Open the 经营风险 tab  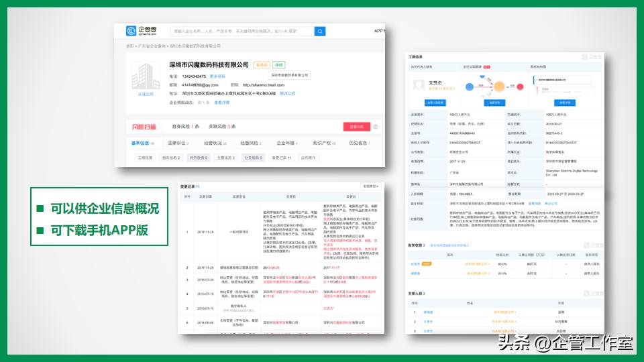250,143
